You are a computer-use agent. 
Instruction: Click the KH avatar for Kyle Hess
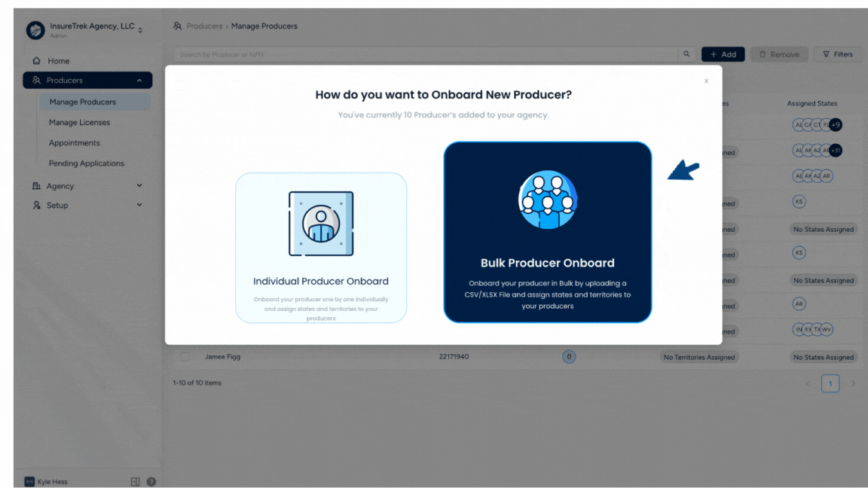tap(29, 480)
